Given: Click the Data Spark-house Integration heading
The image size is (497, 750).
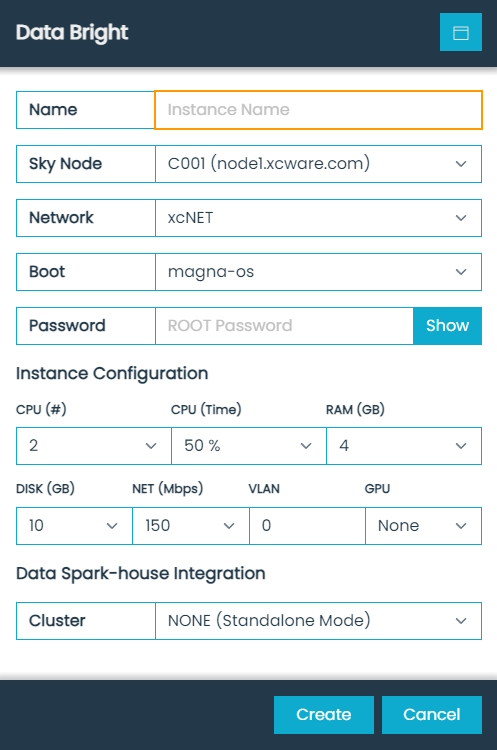Looking at the screenshot, I should tap(141, 573).
